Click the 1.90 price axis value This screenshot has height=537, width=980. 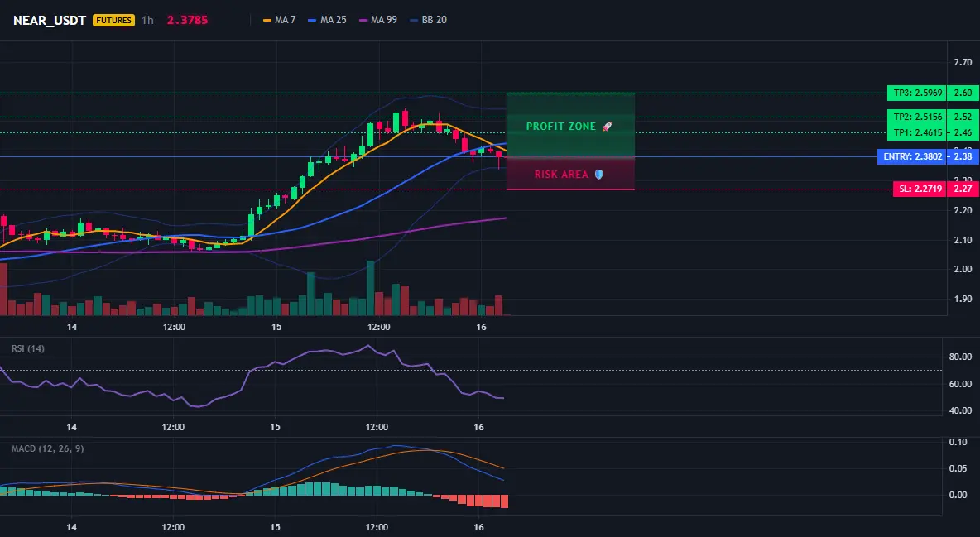tap(963, 299)
